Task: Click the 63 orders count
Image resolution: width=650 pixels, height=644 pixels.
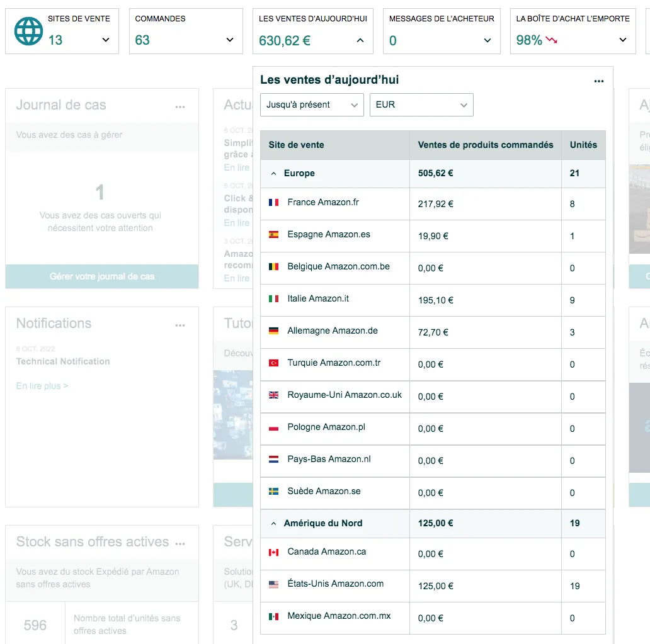Action: point(142,40)
